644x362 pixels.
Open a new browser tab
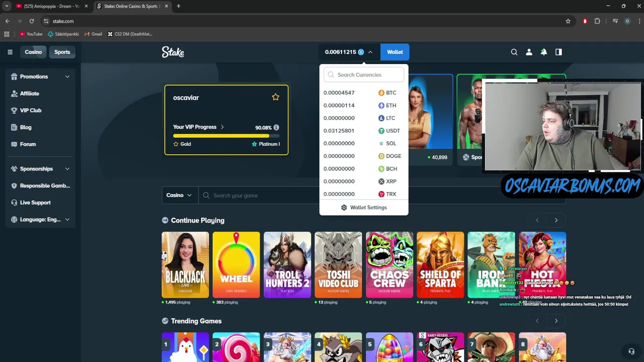click(179, 6)
